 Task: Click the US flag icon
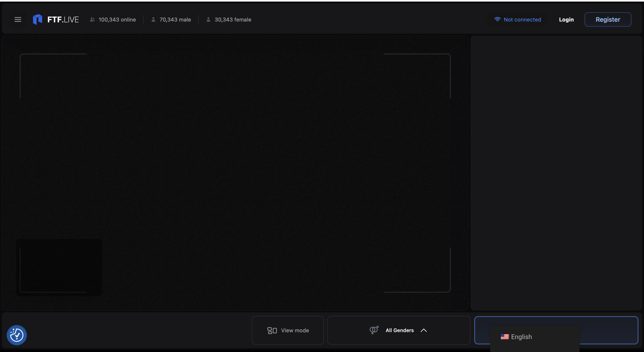coord(505,337)
